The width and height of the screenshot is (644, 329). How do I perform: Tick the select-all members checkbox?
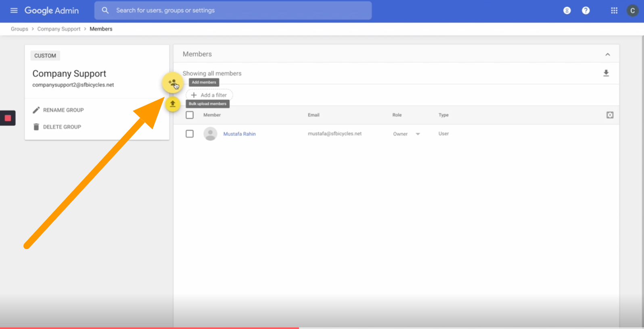click(x=190, y=115)
